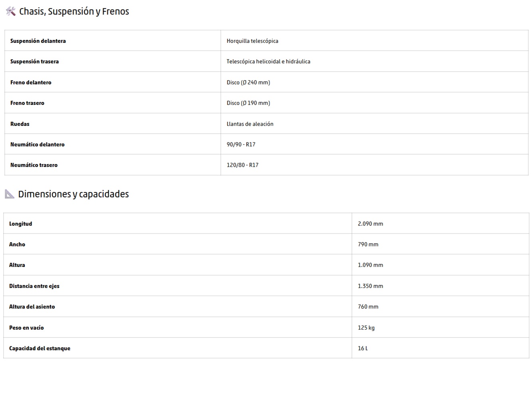Image resolution: width=532 pixels, height=399 pixels.
Task: Select the Distancia entre ejes label
Action: 34,286
